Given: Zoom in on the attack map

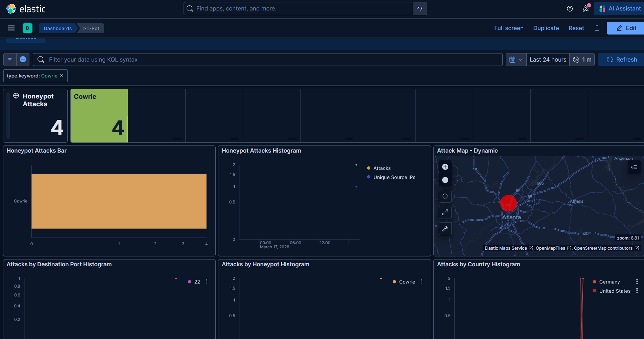Looking at the screenshot, I should [445, 167].
